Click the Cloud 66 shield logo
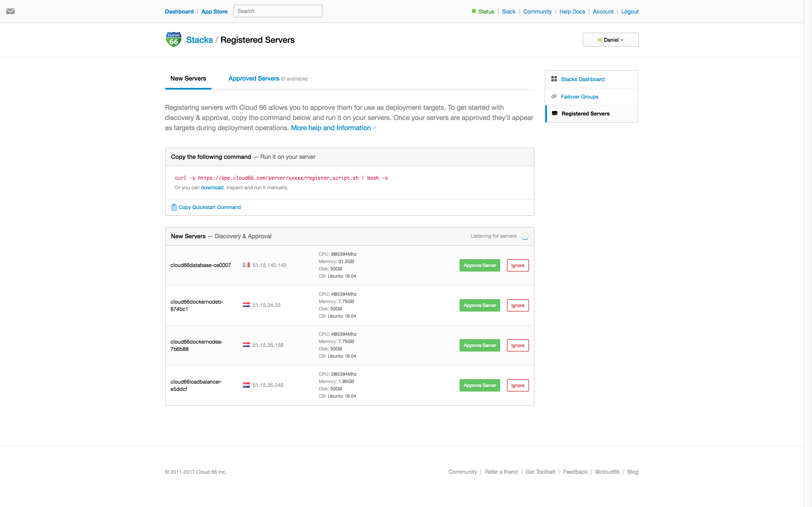This screenshot has width=812, height=507. click(x=173, y=39)
